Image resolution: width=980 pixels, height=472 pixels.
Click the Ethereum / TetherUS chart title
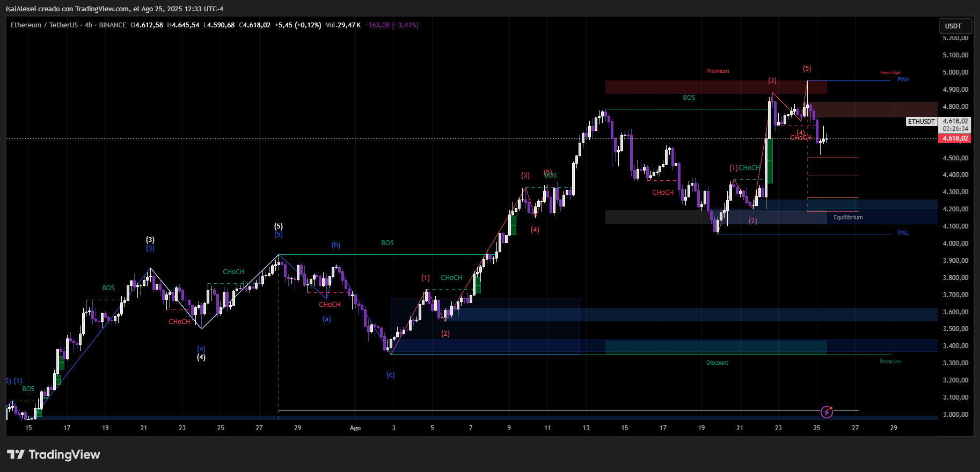(x=44, y=25)
